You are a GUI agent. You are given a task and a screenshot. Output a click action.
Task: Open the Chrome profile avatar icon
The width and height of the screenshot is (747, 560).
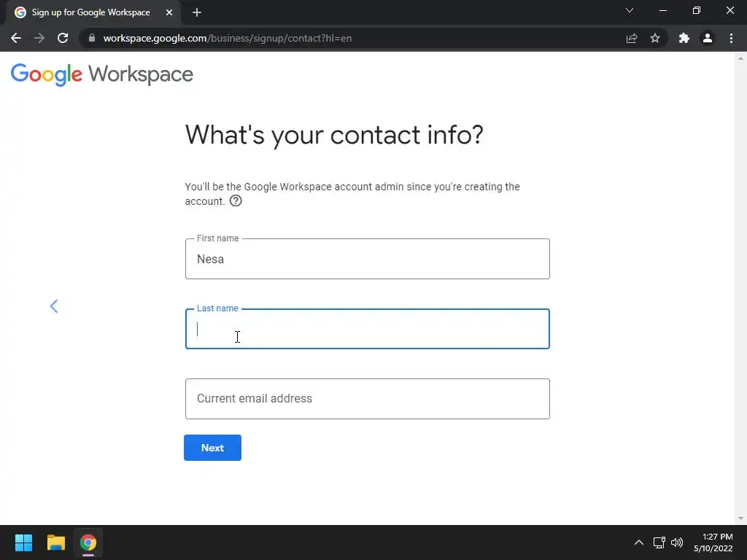(708, 38)
